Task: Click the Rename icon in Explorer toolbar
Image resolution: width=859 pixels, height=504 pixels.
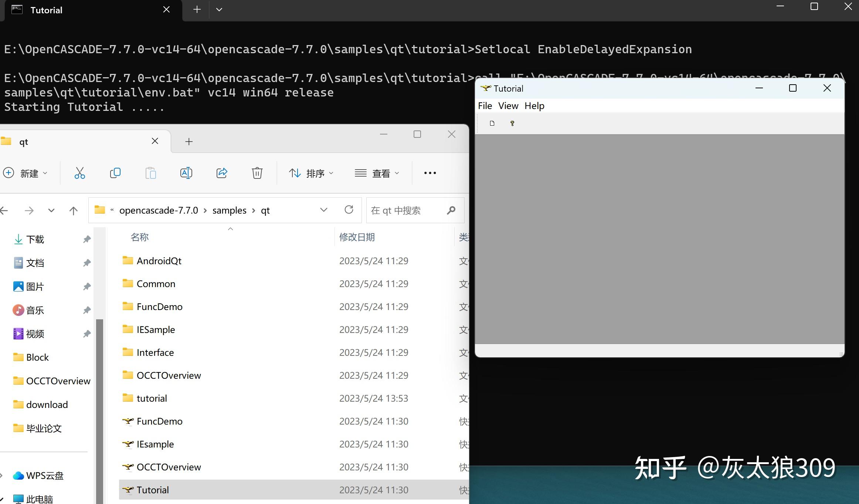Action: pos(186,173)
